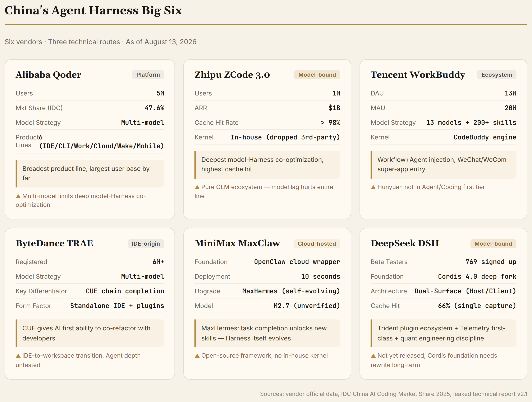This screenshot has width=532, height=402.
Task: Click the "Tencent WorkBuddy" card heading
Action: click(418, 75)
